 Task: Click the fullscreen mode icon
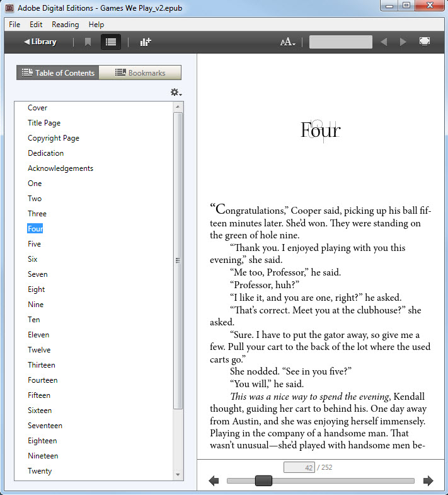click(425, 42)
